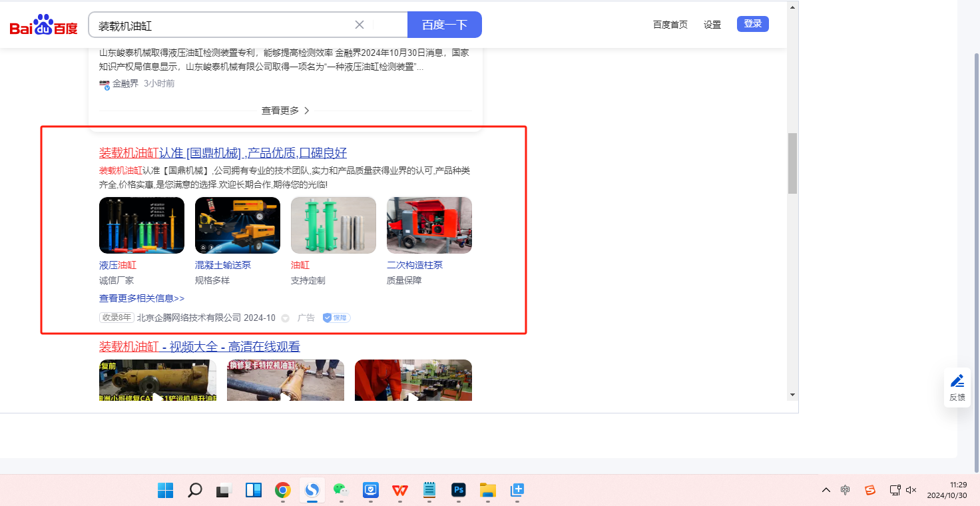Click the 广告 label
The image size is (980, 506).
pyautogui.click(x=306, y=318)
